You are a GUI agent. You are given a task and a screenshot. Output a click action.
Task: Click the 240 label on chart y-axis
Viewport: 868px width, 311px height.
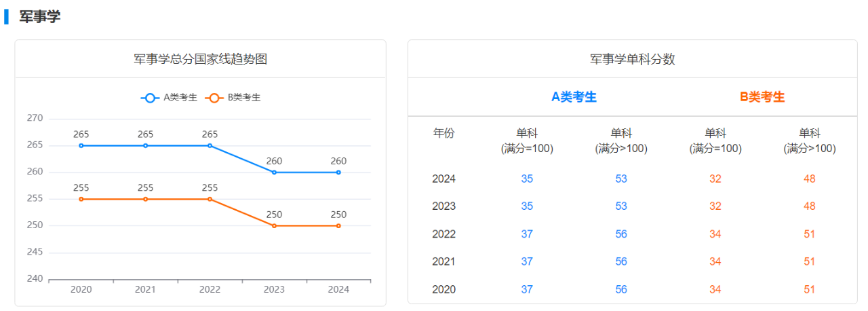35,278
